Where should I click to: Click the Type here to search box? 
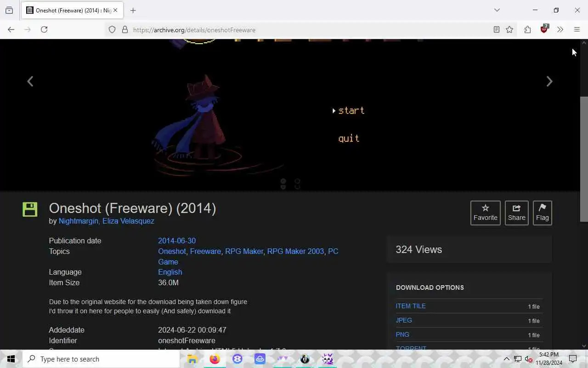coord(101,359)
